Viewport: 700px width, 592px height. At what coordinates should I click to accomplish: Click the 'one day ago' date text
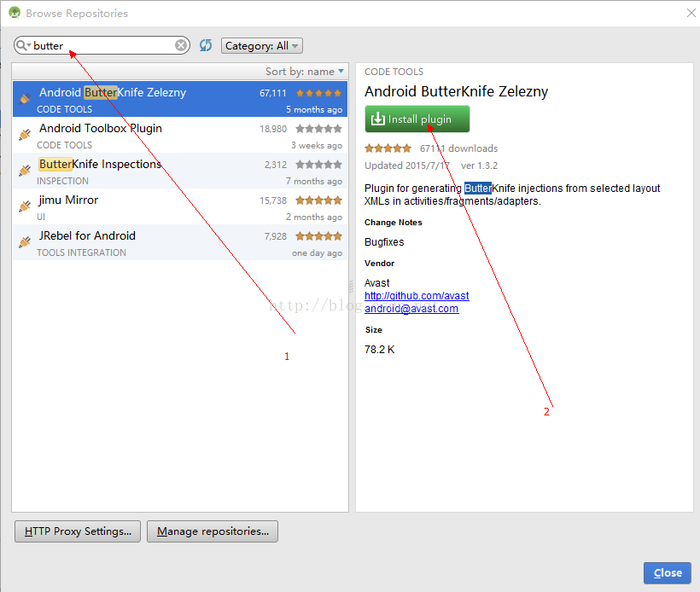point(317,253)
